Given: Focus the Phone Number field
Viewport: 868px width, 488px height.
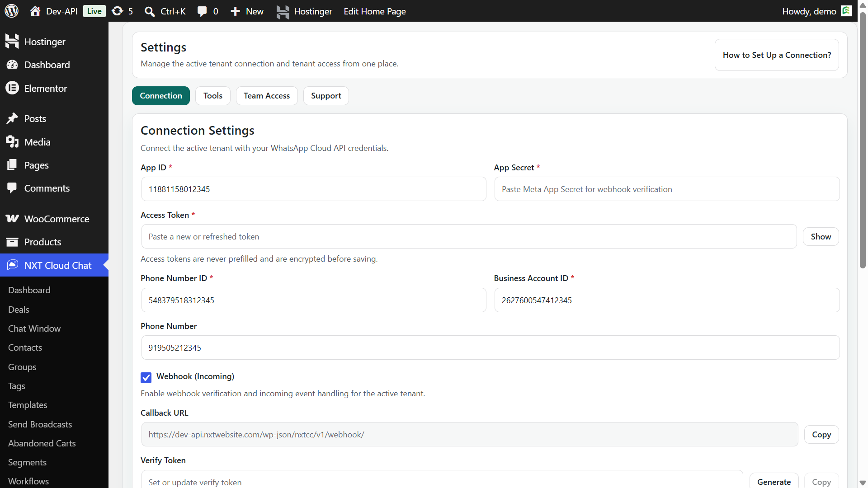Looking at the screenshot, I should point(491,347).
